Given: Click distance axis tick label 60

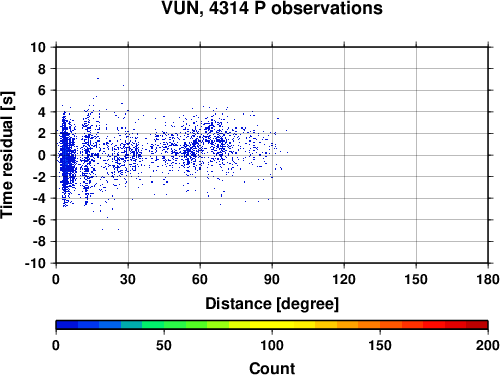Looking at the screenshot, I should 200,279.
